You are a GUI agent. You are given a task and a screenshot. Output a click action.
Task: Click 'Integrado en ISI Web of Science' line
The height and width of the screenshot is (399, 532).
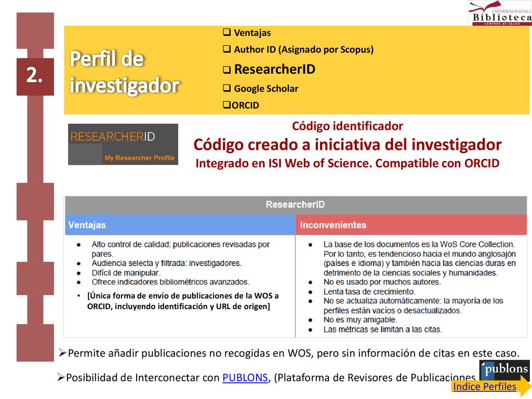[x=348, y=163]
